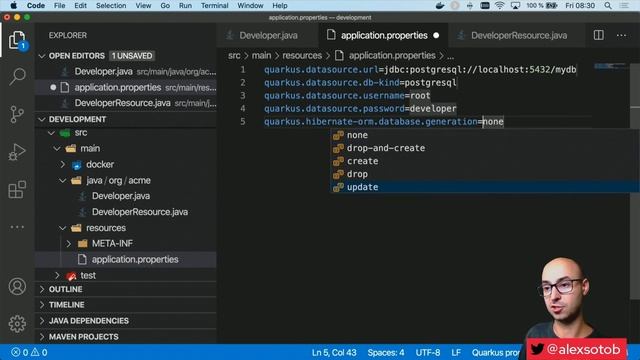Image resolution: width=640 pixels, height=360 pixels.
Task: Expand the test folder
Action: pos(57,276)
